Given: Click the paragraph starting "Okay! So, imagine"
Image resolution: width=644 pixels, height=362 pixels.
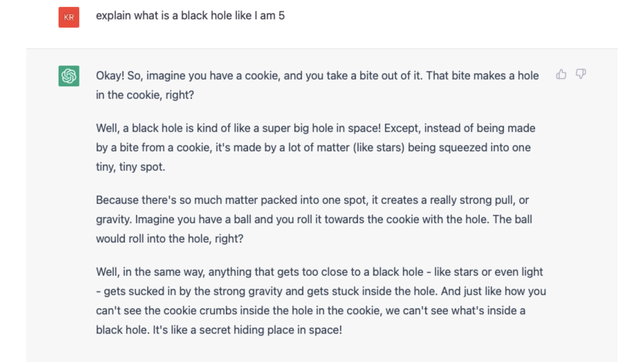Looking at the screenshot, I should (x=317, y=76).
